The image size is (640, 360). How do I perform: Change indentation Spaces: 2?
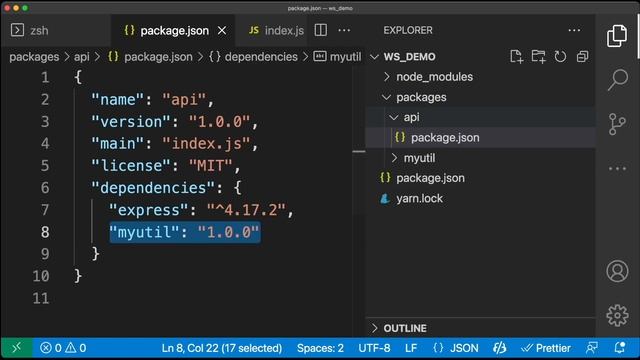pyautogui.click(x=320, y=348)
